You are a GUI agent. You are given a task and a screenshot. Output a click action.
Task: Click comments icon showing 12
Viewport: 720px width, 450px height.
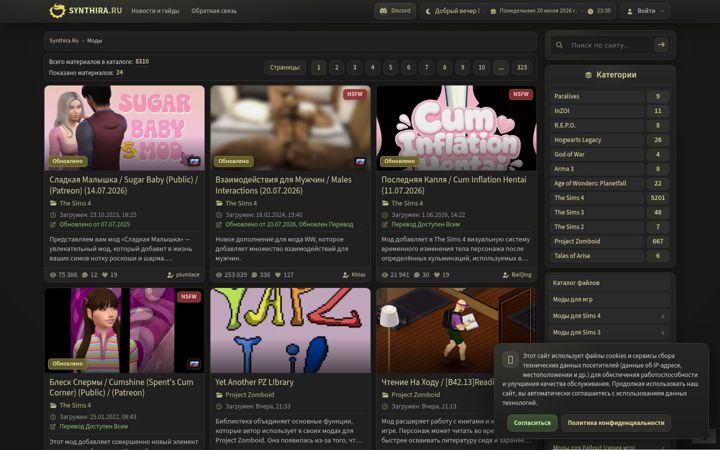point(85,275)
